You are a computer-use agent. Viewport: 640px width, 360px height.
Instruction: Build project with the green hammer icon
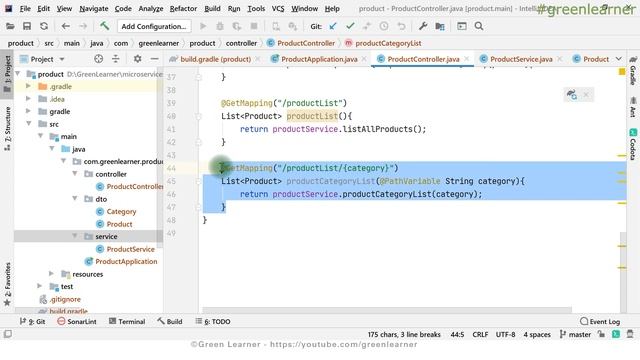104,26
